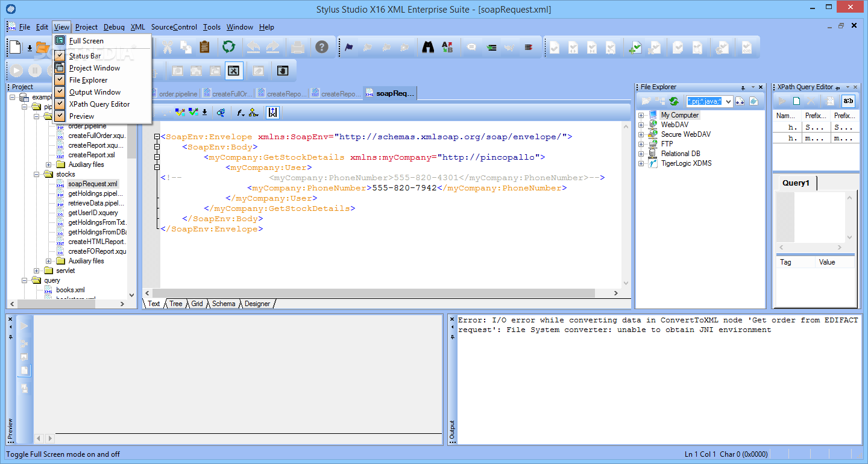Expand Relational DB node in File Explorer
The image size is (868, 464).
click(641, 154)
